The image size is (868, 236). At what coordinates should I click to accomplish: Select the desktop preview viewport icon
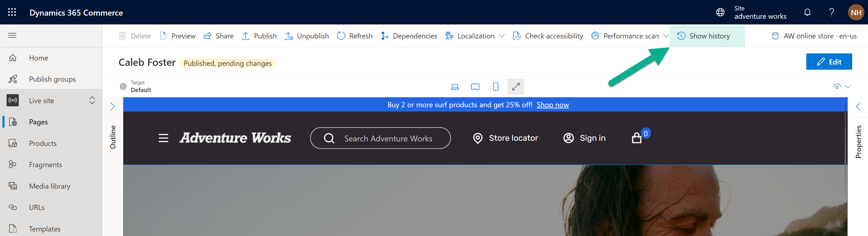[455, 87]
